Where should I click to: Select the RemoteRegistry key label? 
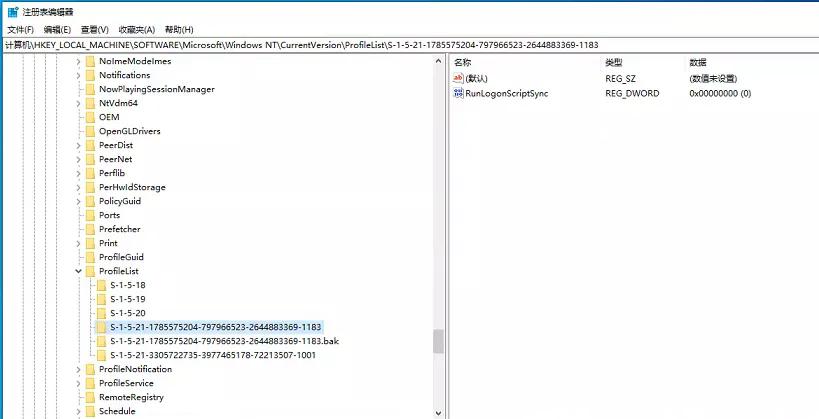[131, 397]
